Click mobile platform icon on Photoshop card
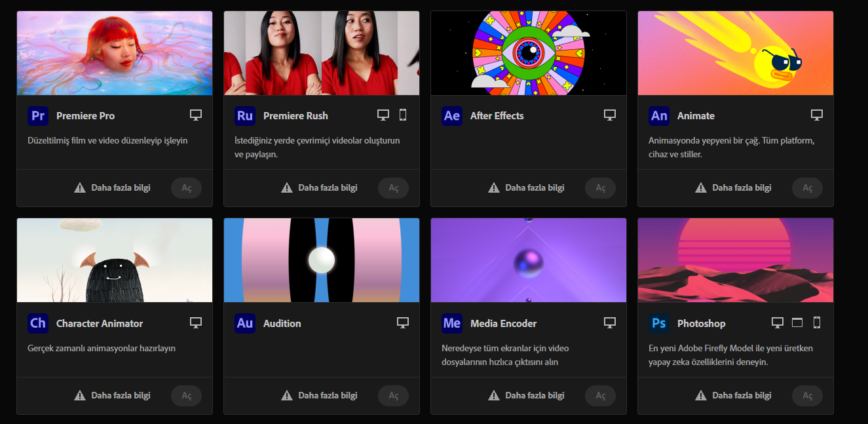The width and height of the screenshot is (868, 424). [817, 322]
